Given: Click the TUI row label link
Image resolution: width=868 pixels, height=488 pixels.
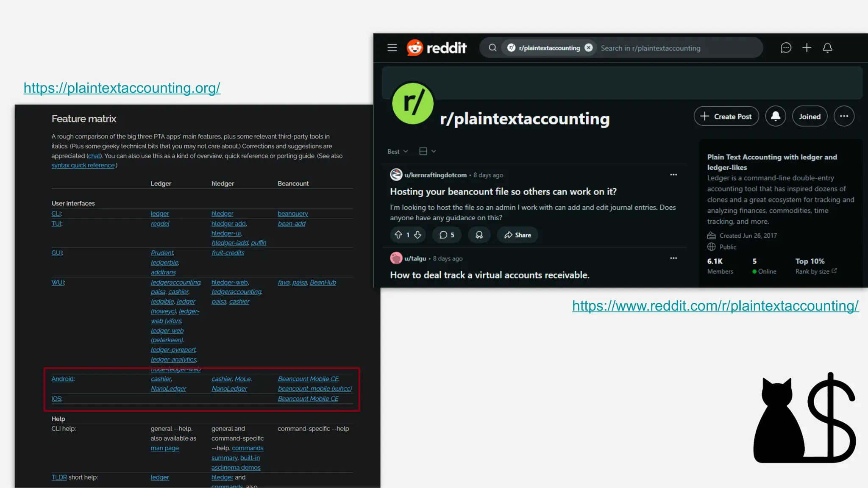Looking at the screenshot, I should click(57, 224).
